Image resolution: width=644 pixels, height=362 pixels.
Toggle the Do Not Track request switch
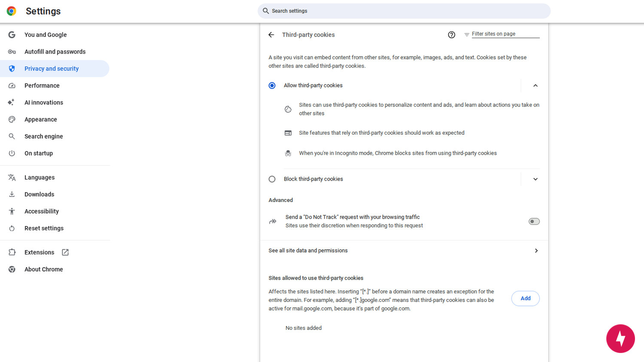click(534, 221)
